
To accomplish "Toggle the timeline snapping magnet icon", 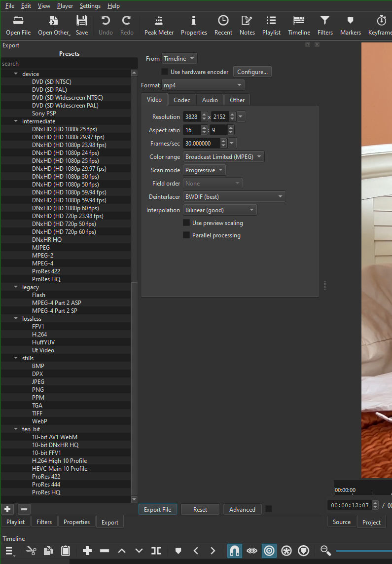I will coord(235,551).
